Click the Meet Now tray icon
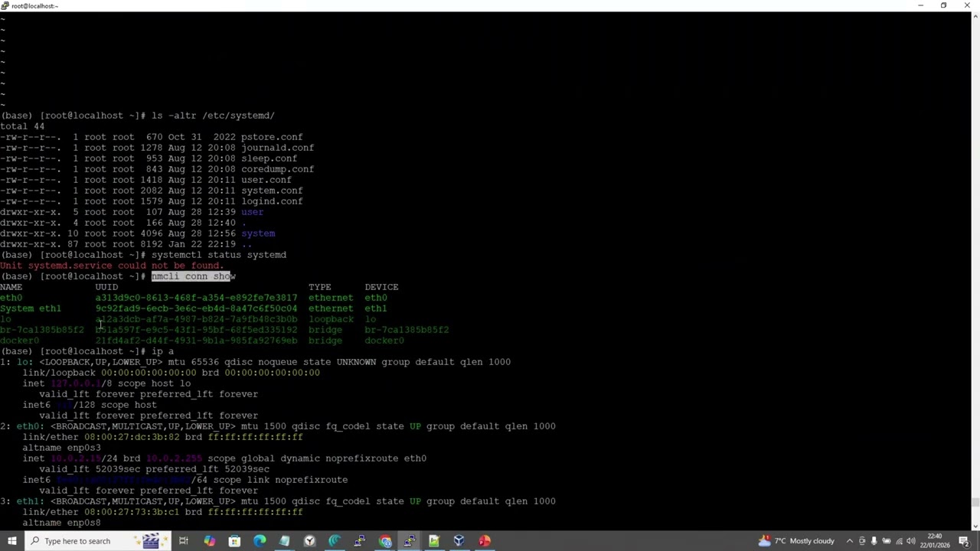The width and height of the screenshot is (980, 551). 862,541
